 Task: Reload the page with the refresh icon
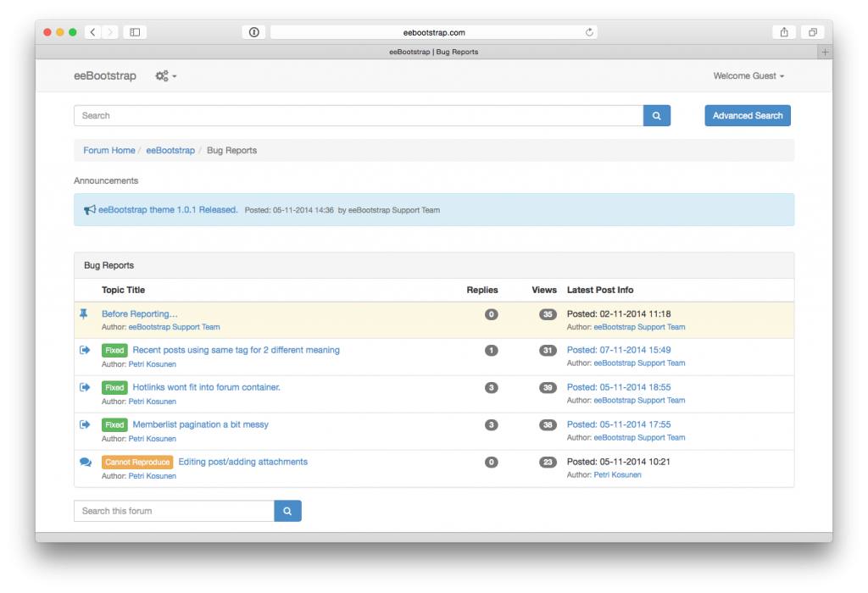[x=589, y=32]
